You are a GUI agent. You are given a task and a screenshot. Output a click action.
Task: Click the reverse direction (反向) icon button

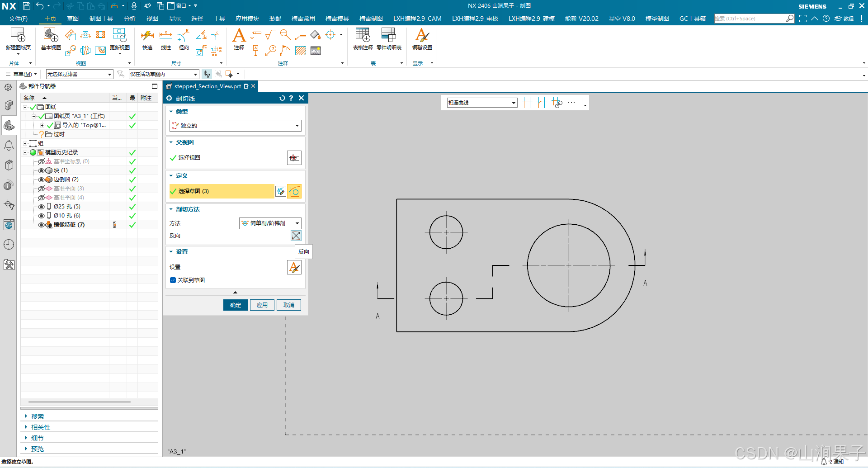(x=296, y=236)
